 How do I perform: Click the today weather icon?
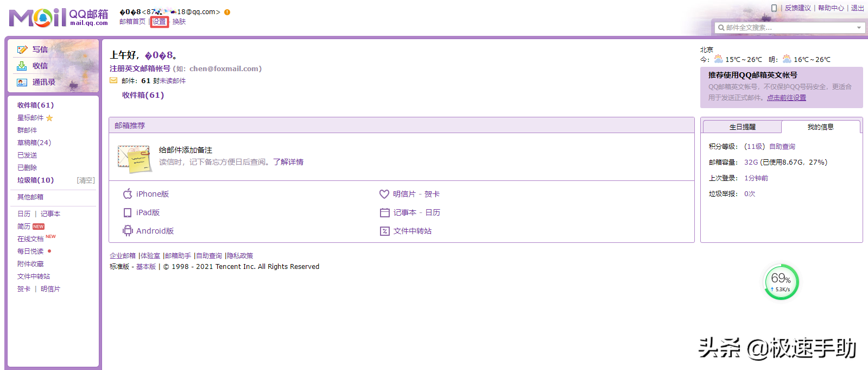tap(719, 59)
